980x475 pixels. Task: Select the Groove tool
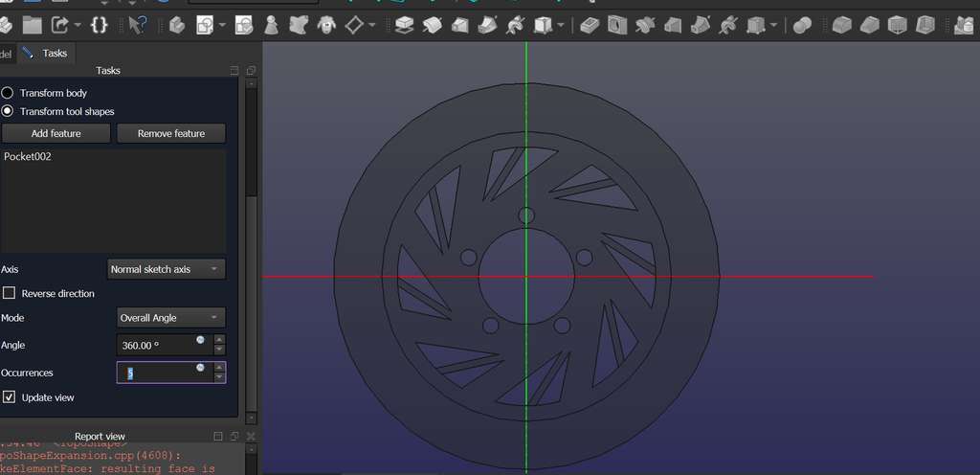coord(645,25)
